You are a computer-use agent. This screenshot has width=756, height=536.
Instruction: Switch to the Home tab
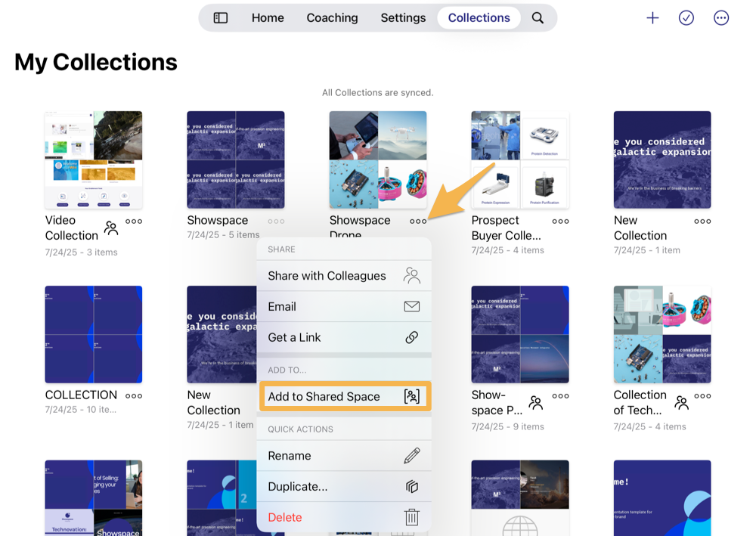pos(268,17)
